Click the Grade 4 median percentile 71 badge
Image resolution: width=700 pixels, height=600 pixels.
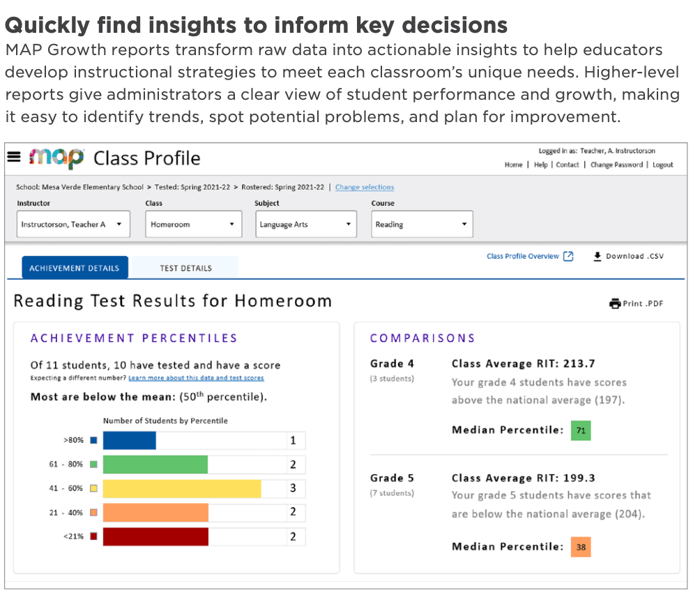coord(581,431)
